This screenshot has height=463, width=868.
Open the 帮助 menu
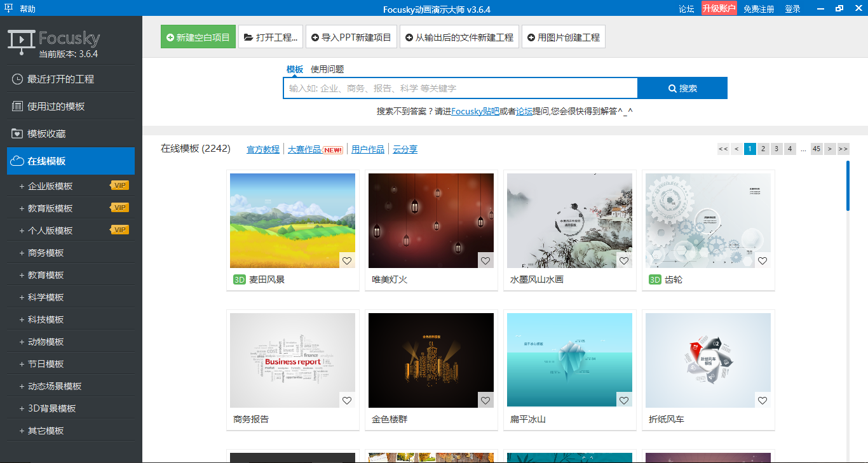click(x=28, y=9)
